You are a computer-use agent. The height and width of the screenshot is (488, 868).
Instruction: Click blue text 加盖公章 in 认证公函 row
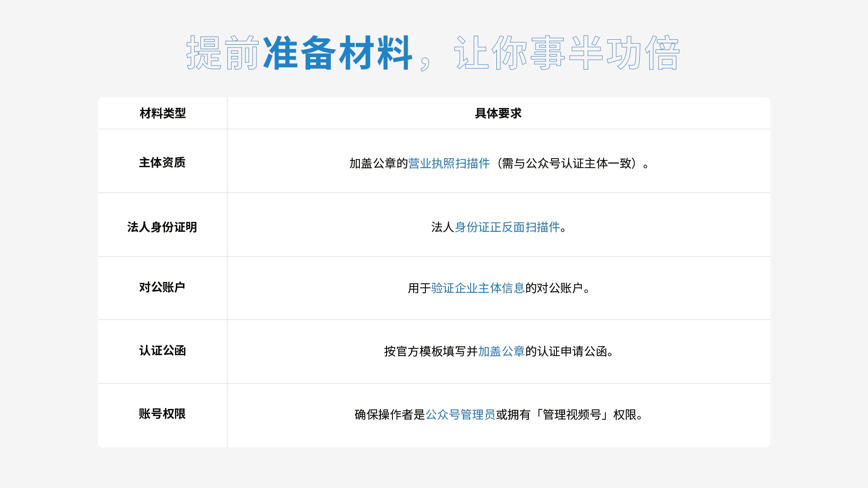click(501, 352)
